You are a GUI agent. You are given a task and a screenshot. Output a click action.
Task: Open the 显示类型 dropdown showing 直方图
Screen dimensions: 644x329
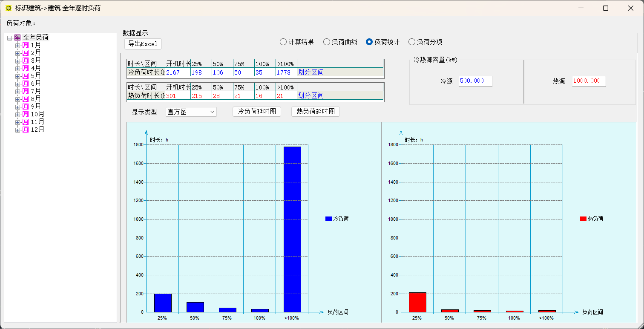(x=191, y=112)
